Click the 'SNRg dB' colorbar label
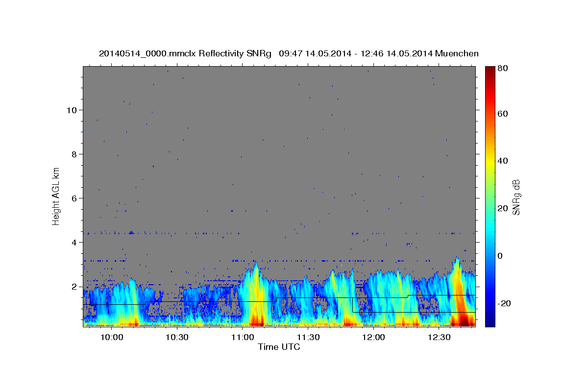Viewport: 588px width, 392px height. coord(516,196)
